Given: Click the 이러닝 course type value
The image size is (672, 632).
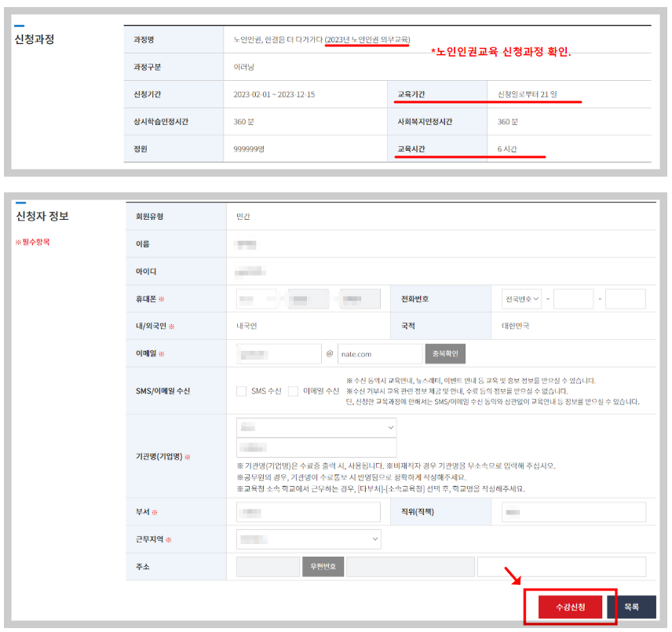Looking at the screenshot, I should pos(244,68).
